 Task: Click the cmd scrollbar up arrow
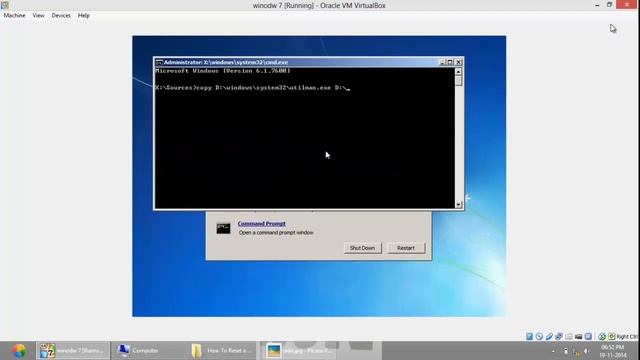pos(458,71)
